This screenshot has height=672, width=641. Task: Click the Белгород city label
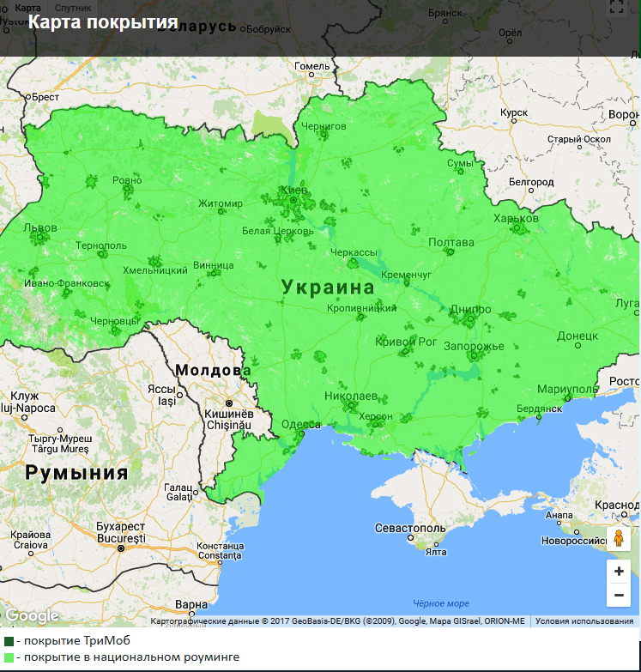pyautogui.click(x=531, y=182)
